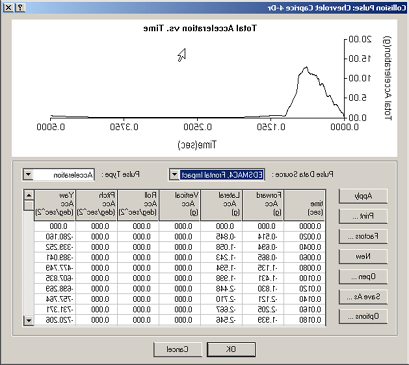Click Lateral Acc cell -2.667
The width and height of the screenshot is (409, 365).
[221, 309]
